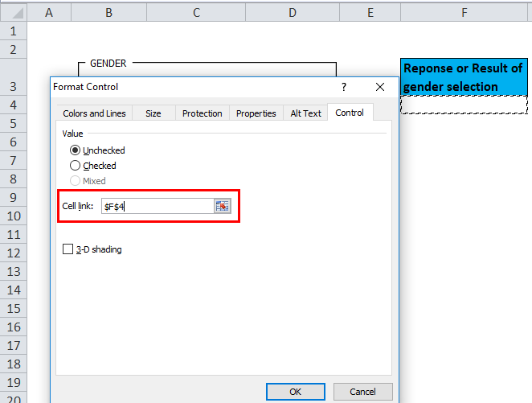Select the Unchecked radio button

(75, 150)
